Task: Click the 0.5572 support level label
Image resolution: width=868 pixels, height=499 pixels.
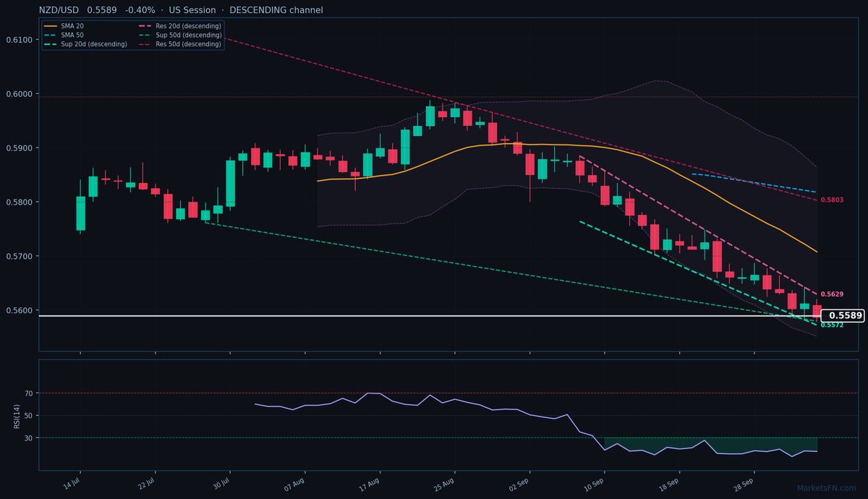Action: pos(832,325)
